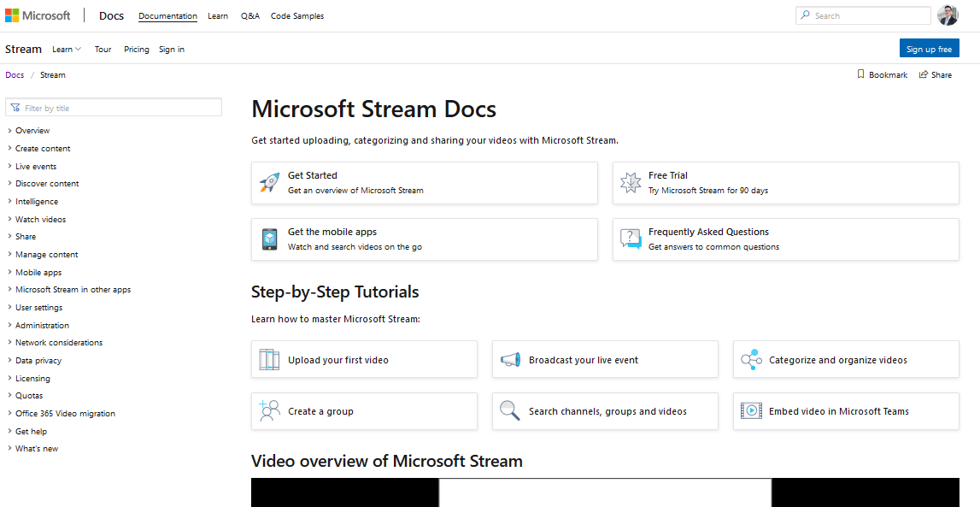The image size is (980, 507).
Task: Open the What's new tree item
Action: coord(37,449)
